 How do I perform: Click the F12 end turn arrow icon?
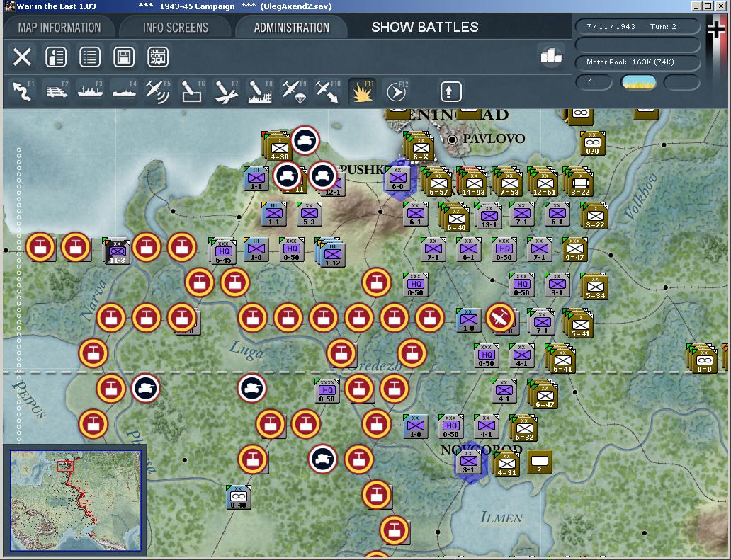tap(396, 91)
